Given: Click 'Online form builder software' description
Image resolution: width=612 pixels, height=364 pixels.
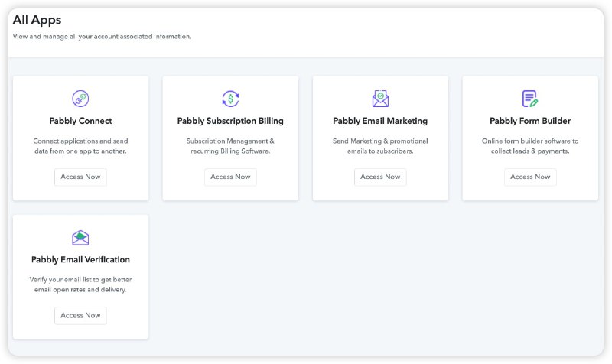Looking at the screenshot, I should tap(530, 146).
